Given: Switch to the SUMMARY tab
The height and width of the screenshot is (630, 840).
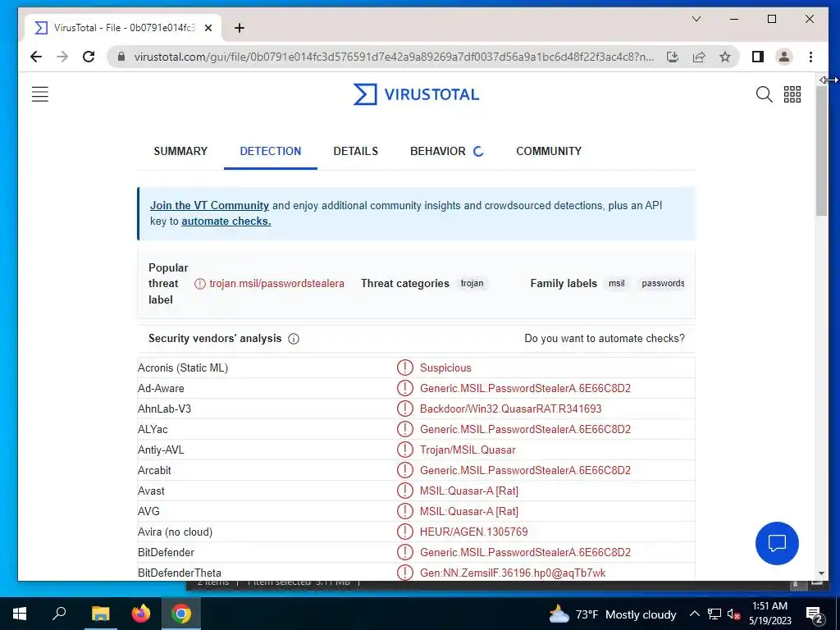Looking at the screenshot, I should (180, 151).
